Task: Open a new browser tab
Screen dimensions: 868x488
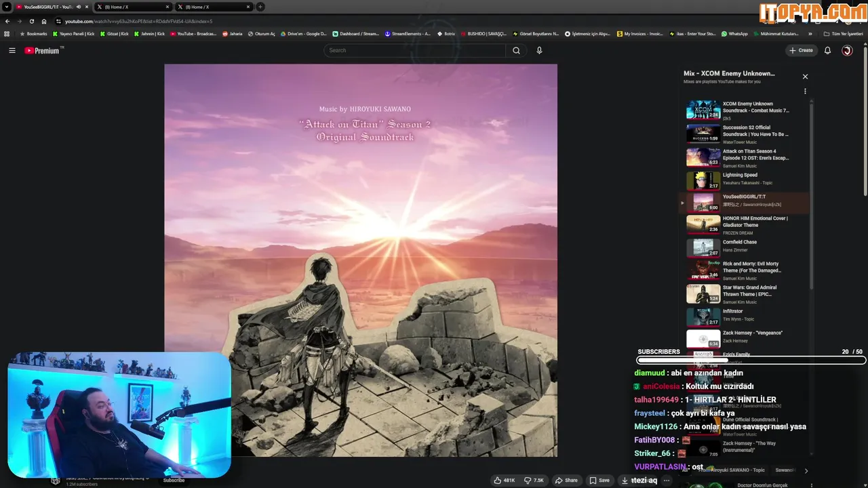Action: tap(260, 7)
